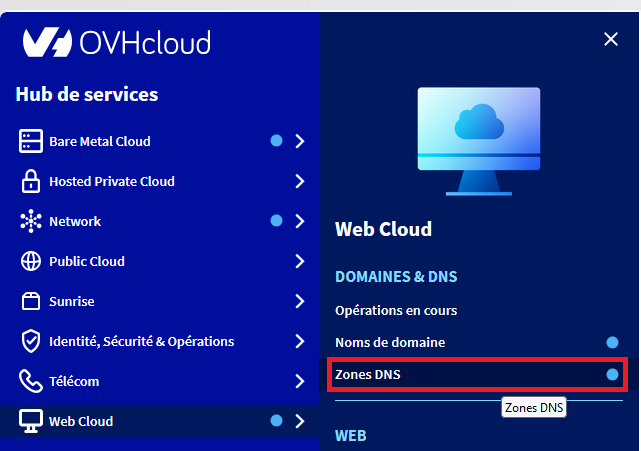Select Network in the services hub

click(159, 221)
